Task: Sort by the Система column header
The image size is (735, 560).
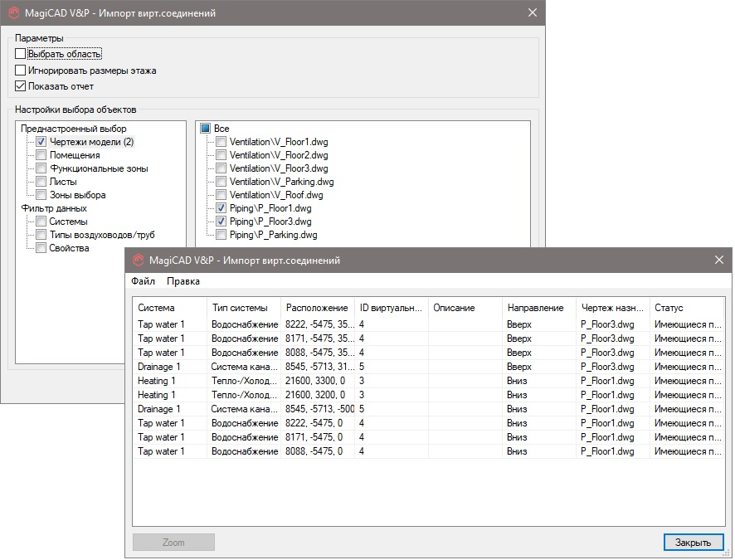Action: (x=156, y=308)
